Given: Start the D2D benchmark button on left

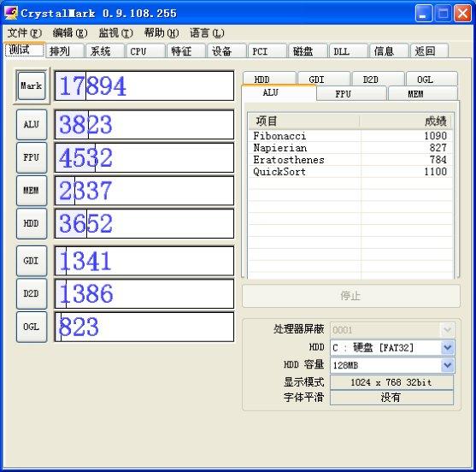Looking at the screenshot, I should point(32,293).
